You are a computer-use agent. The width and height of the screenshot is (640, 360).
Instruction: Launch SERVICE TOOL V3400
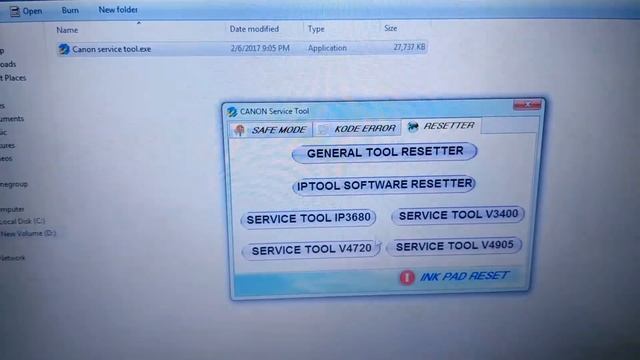[458, 215]
